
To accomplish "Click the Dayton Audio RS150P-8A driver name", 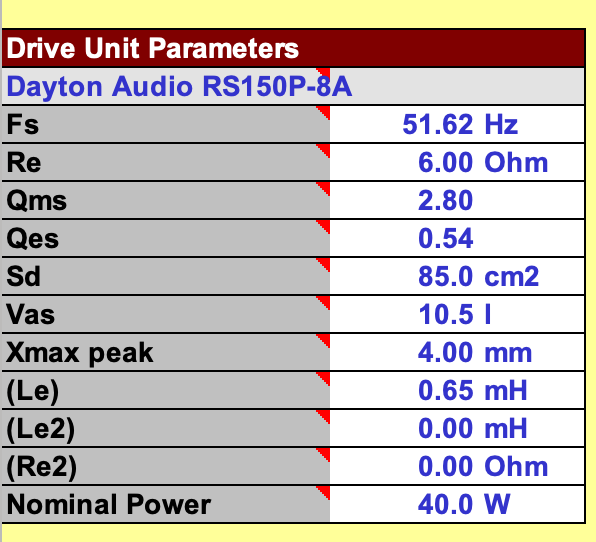I will click(179, 86).
